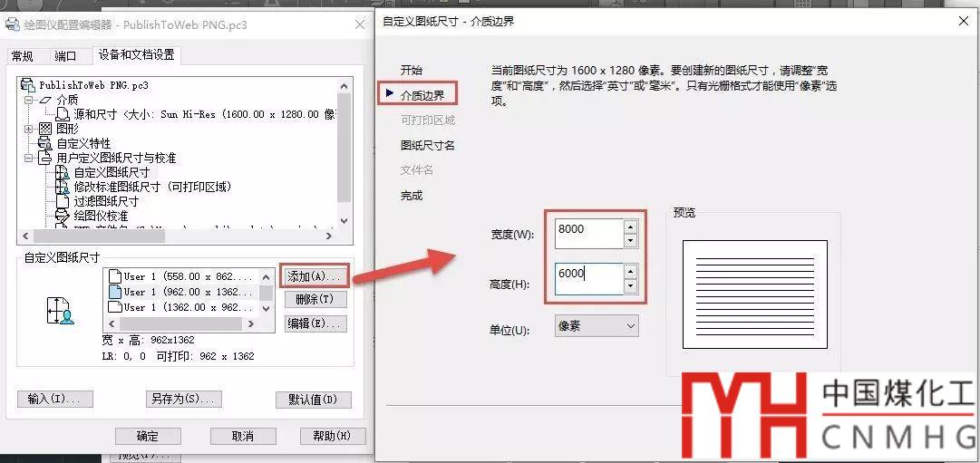Click the 自定义特性 icon in tree
Viewport: 980px width, 463px height.
click(x=45, y=143)
